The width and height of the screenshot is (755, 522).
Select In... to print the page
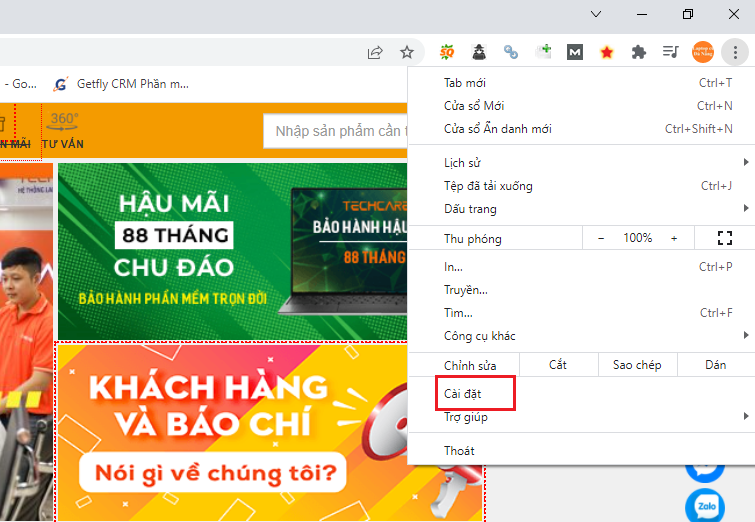pos(581,267)
